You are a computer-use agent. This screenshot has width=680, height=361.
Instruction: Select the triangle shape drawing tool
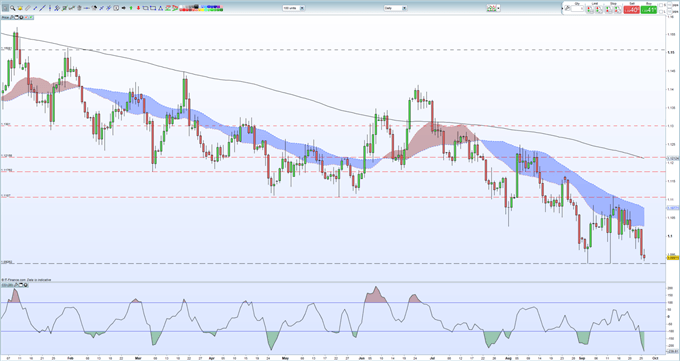click(160, 8)
